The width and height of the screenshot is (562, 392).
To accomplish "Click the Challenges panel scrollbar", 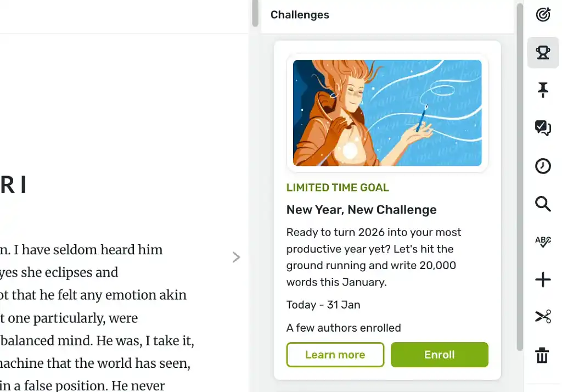I will coord(519,176).
